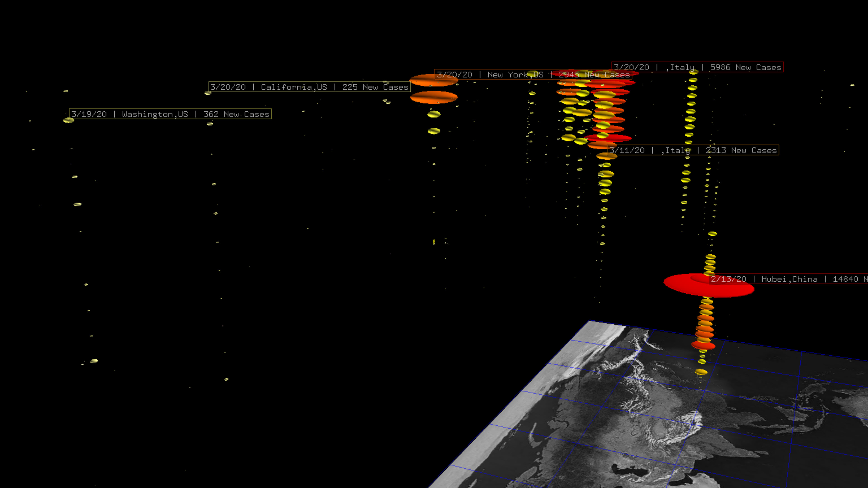Select the Hubei, China 14840 label

pyautogui.click(x=788, y=279)
